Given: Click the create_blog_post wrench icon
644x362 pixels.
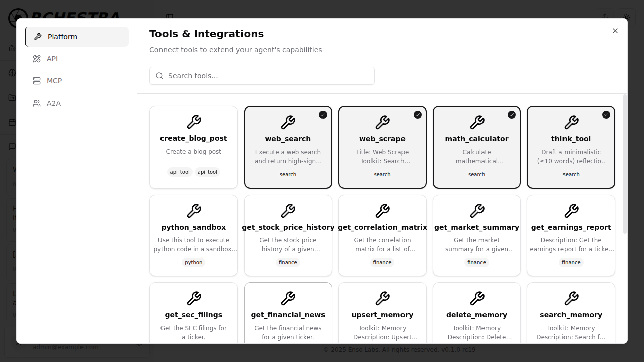Looking at the screenshot, I should (194, 122).
